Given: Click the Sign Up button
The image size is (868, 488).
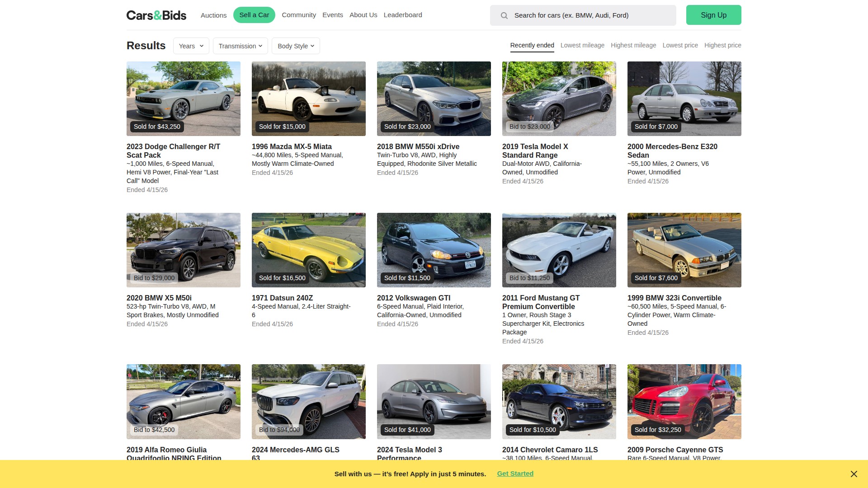Looking at the screenshot, I should (x=713, y=15).
